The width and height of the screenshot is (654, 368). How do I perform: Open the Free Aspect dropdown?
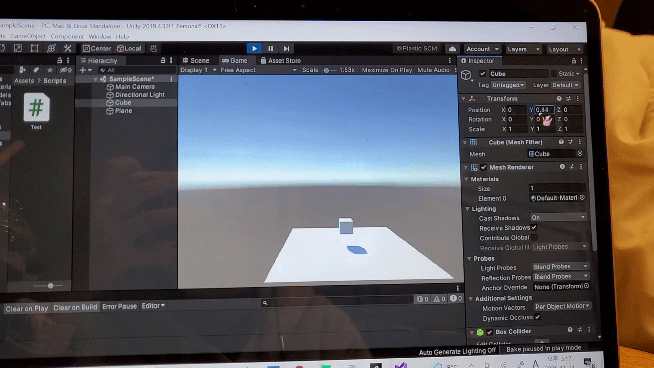[258, 70]
